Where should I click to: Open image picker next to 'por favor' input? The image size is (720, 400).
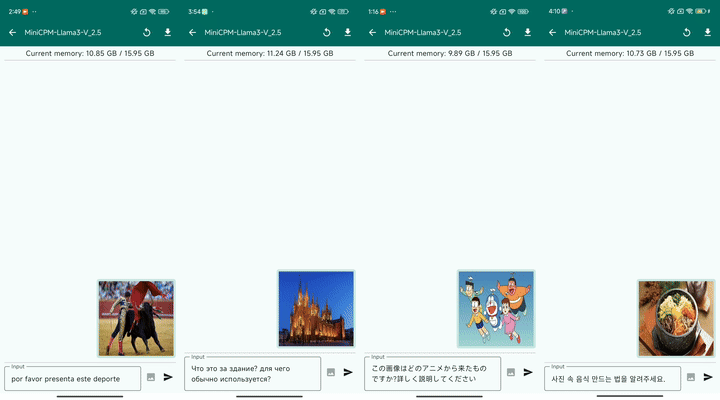click(151, 377)
